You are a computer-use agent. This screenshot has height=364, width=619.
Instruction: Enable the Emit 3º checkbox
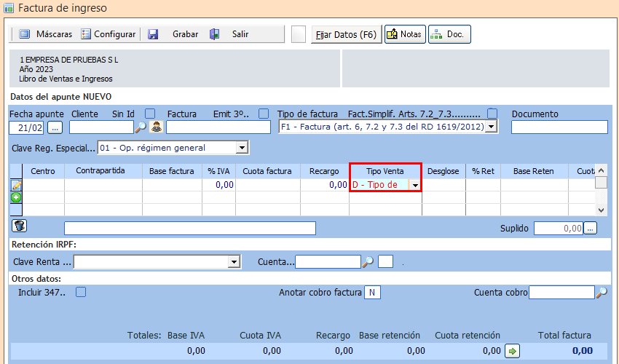coord(264,114)
